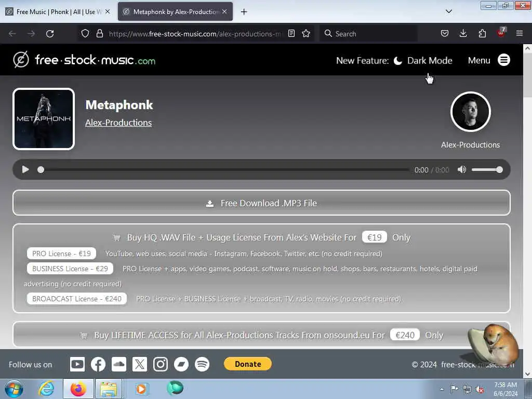View site security lock information
Screen dimensions: 532x399
[99, 34]
